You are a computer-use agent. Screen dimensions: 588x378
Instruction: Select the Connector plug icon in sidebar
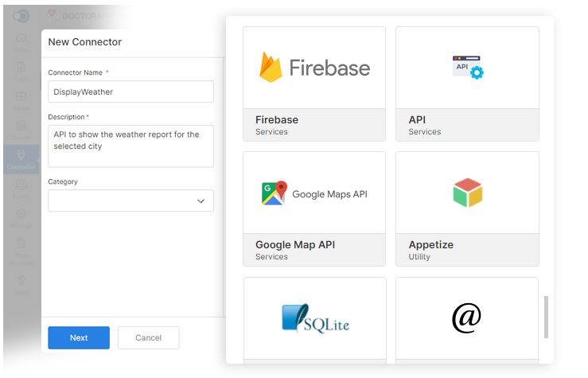[21, 159]
